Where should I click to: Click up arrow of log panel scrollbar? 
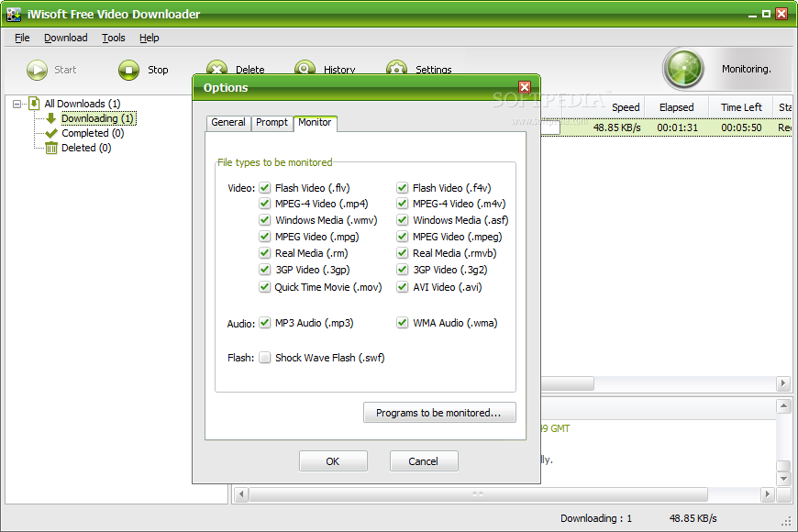click(x=783, y=405)
